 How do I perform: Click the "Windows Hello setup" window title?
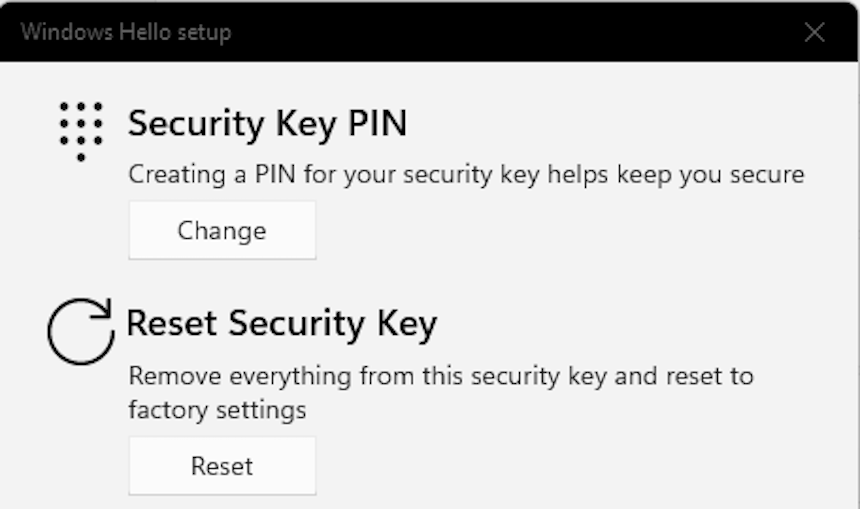pos(126,32)
